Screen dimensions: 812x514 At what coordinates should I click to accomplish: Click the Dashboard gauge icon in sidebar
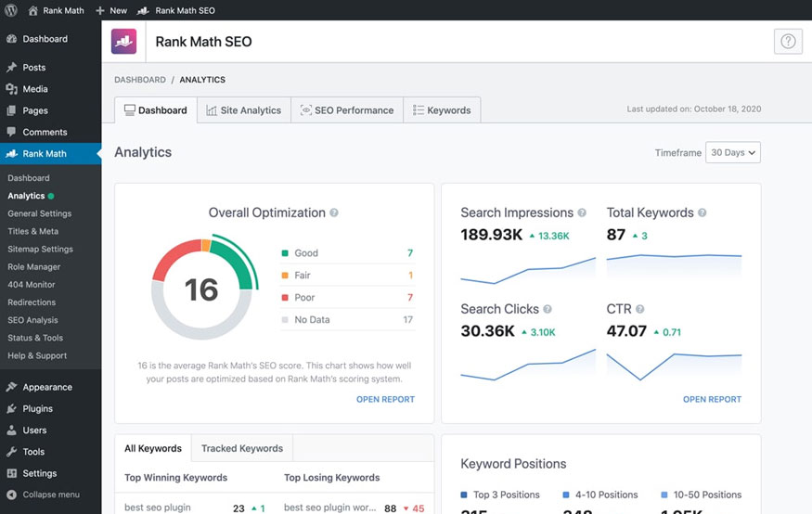11,39
